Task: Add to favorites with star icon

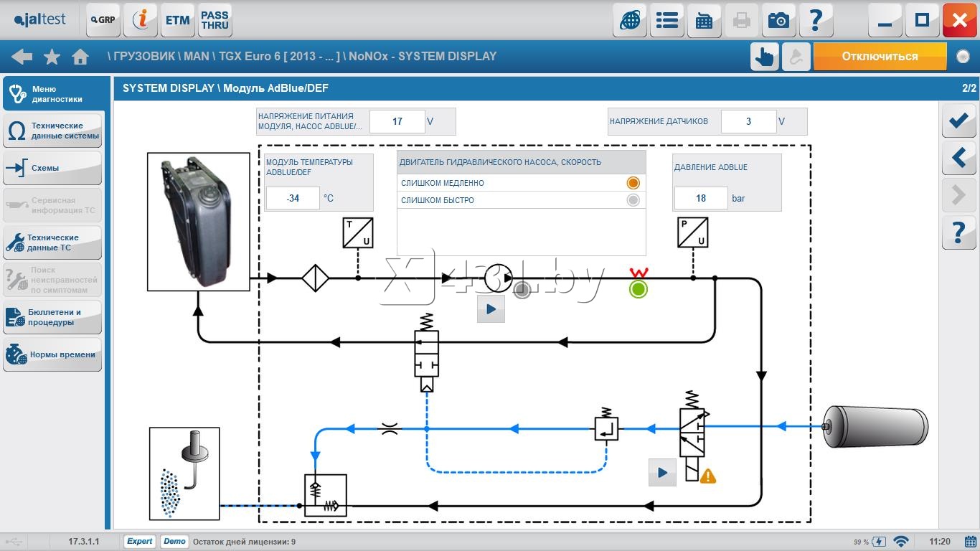Action: point(52,57)
